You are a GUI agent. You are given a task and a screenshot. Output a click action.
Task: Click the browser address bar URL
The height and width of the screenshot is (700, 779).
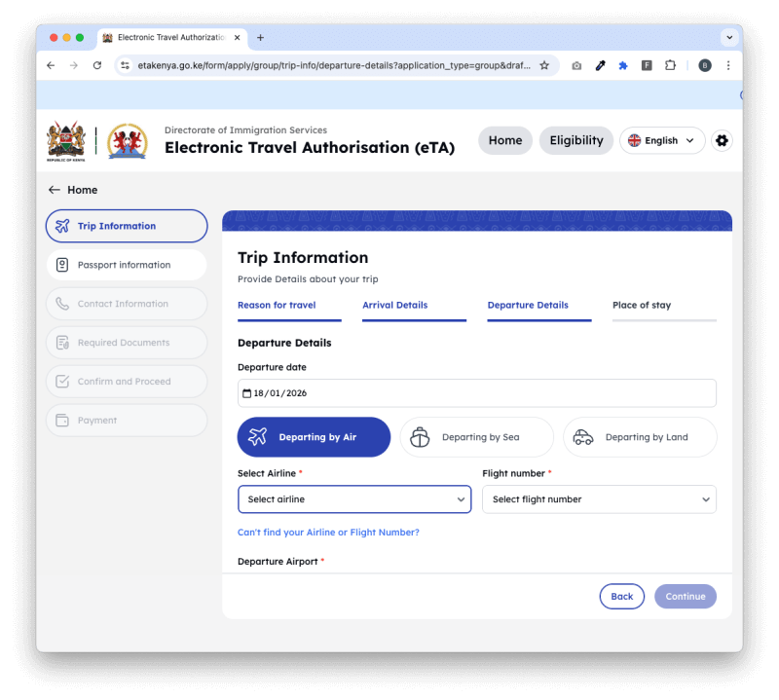point(334,65)
